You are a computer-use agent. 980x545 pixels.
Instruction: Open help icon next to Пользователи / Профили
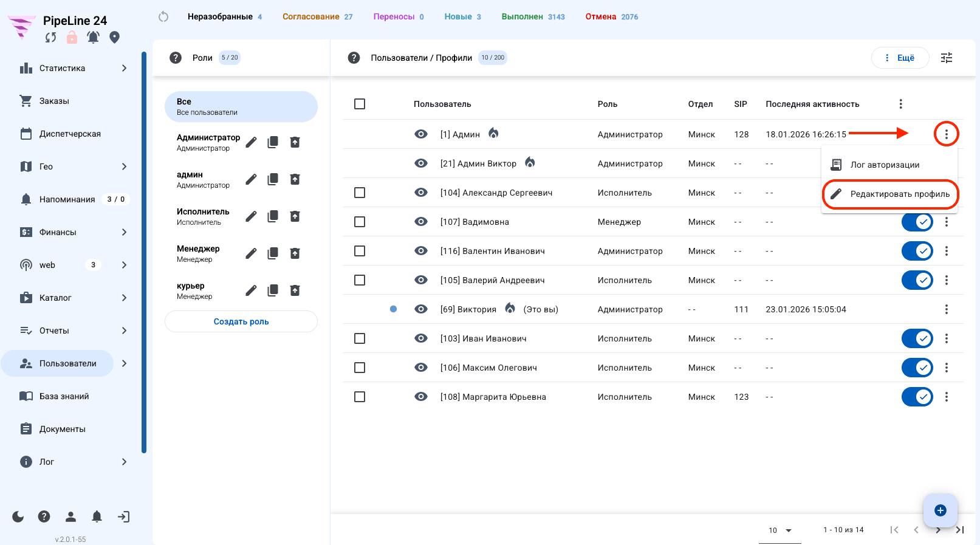(354, 58)
